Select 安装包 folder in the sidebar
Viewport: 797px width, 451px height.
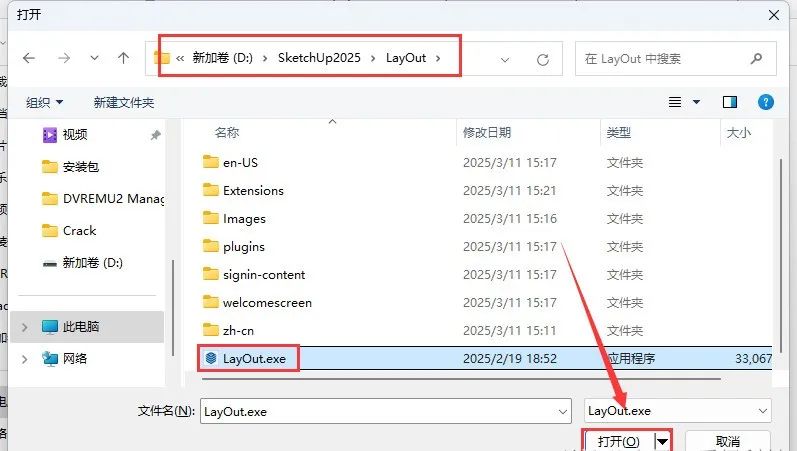tap(81, 167)
